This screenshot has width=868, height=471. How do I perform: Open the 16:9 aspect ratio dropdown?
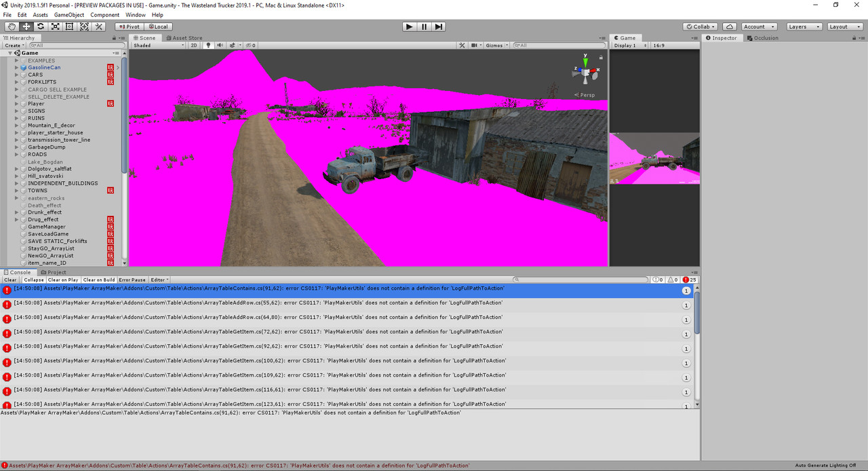point(674,45)
